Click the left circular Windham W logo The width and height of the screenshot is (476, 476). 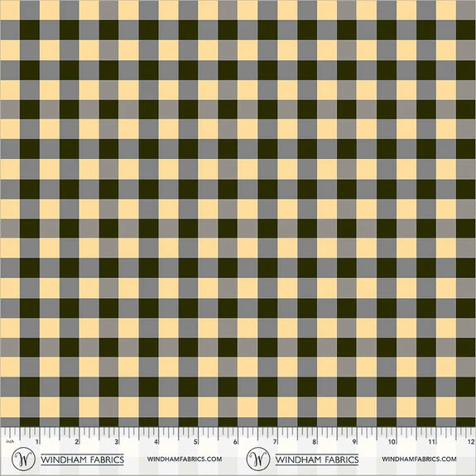tap(23, 459)
